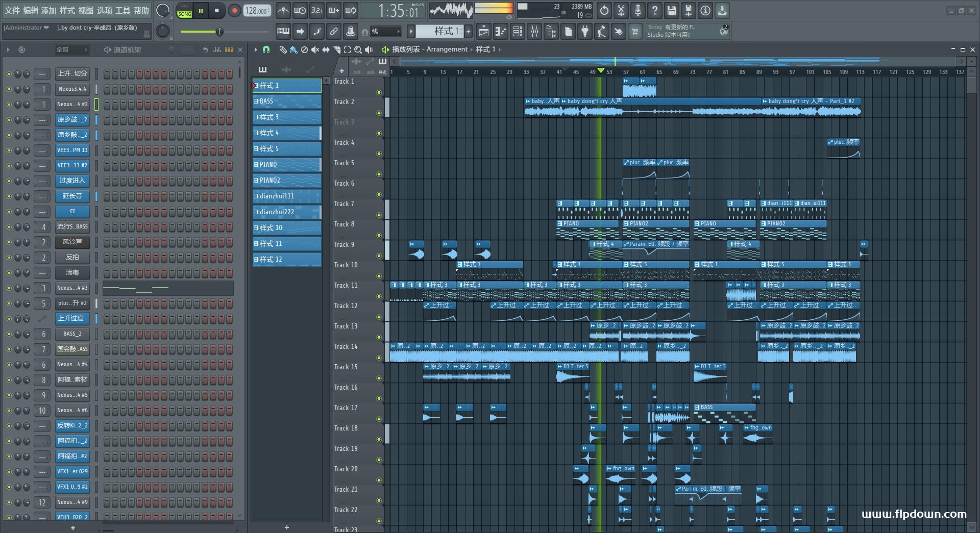
Task: Select the paint brush tool in playlist
Action: click(293, 49)
